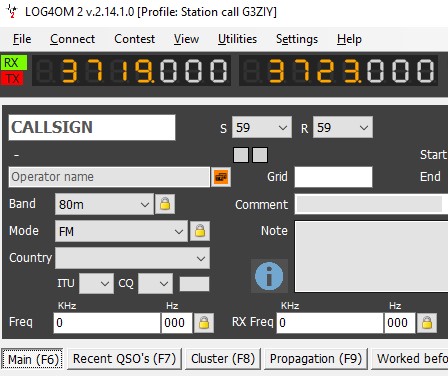Viewport: 448px width, 376px height.
Task: Expand the Band 80m dropdown
Action: click(x=104, y=204)
